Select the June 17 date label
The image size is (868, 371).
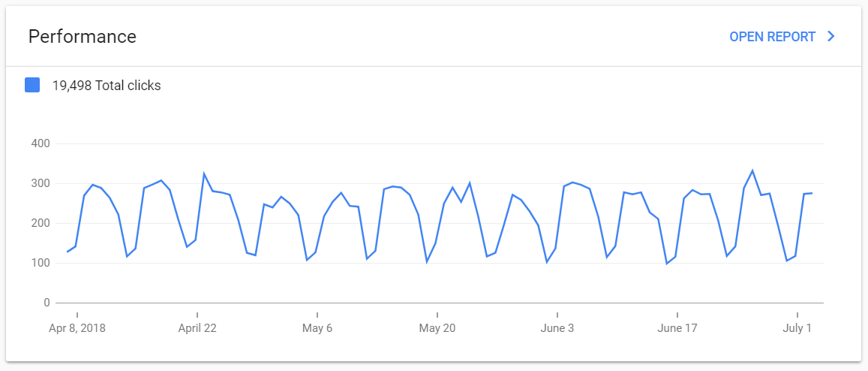[677, 328]
